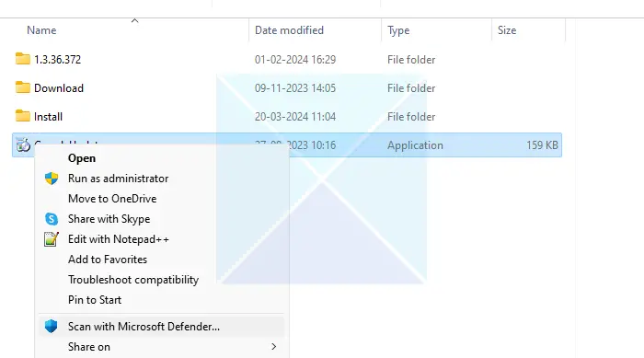
Task: Click the 1.3.36.372 folder icon
Action: click(23, 59)
